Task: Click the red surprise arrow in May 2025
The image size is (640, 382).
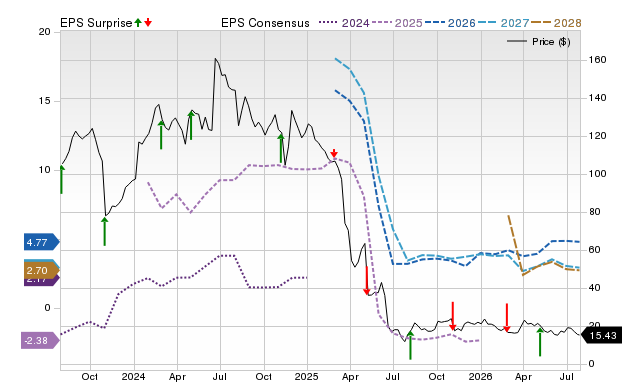Action: tap(367, 280)
